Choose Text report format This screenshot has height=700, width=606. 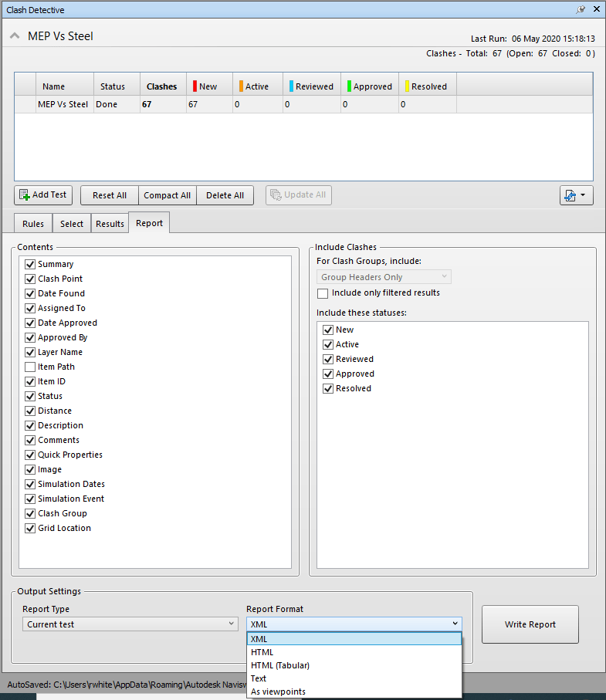coord(354,678)
